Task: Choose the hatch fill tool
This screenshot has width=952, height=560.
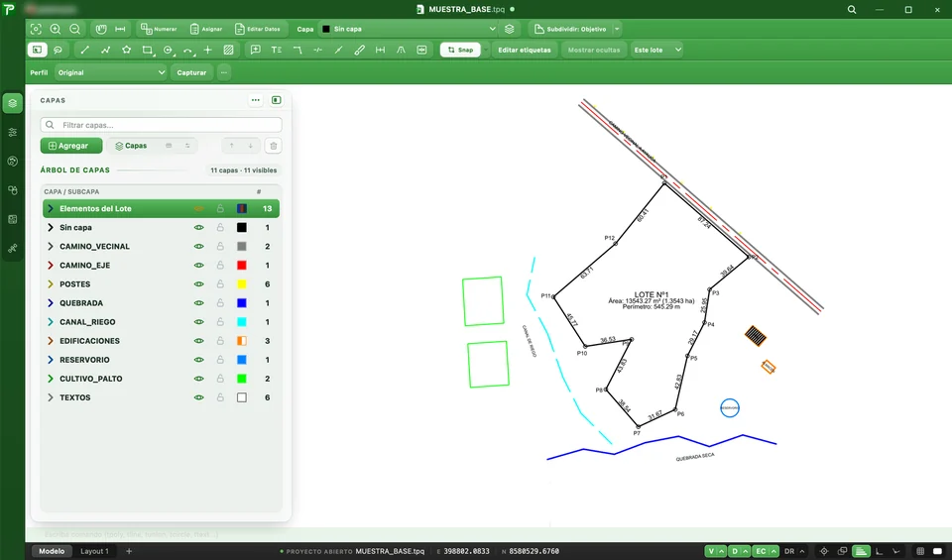Action: tap(228, 50)
